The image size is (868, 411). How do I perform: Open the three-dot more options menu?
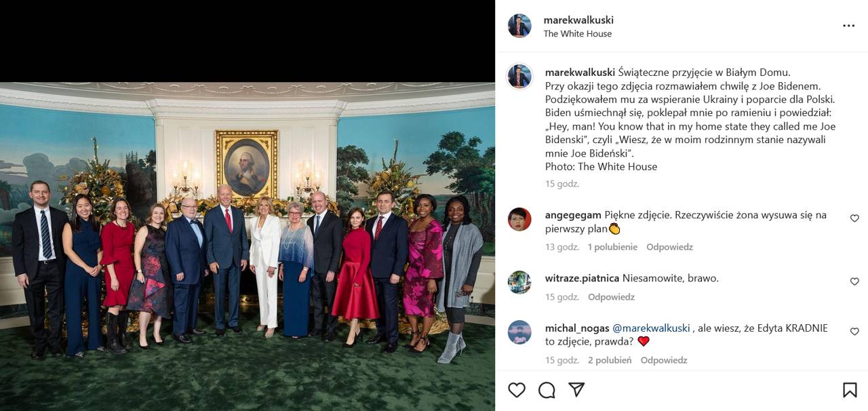point(849,26)
